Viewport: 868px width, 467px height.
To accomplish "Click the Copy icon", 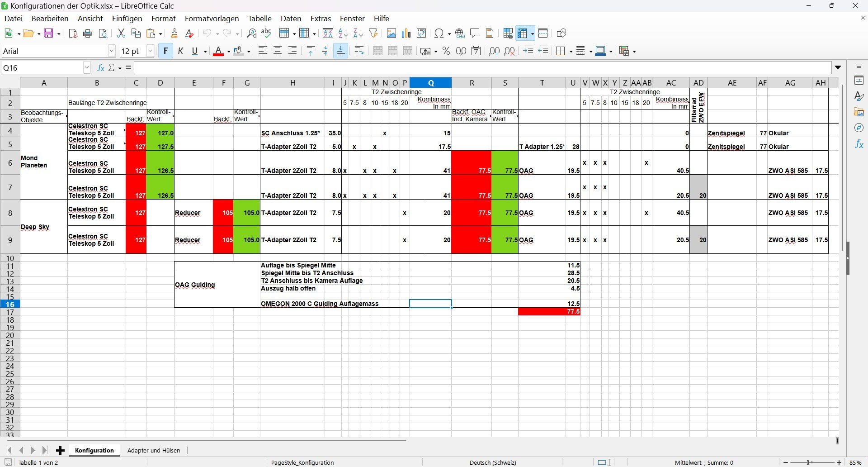I will (x=136, y=33).
